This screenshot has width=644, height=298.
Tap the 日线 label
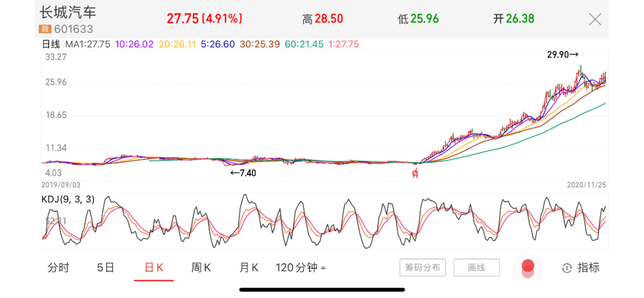click(51, 44)
